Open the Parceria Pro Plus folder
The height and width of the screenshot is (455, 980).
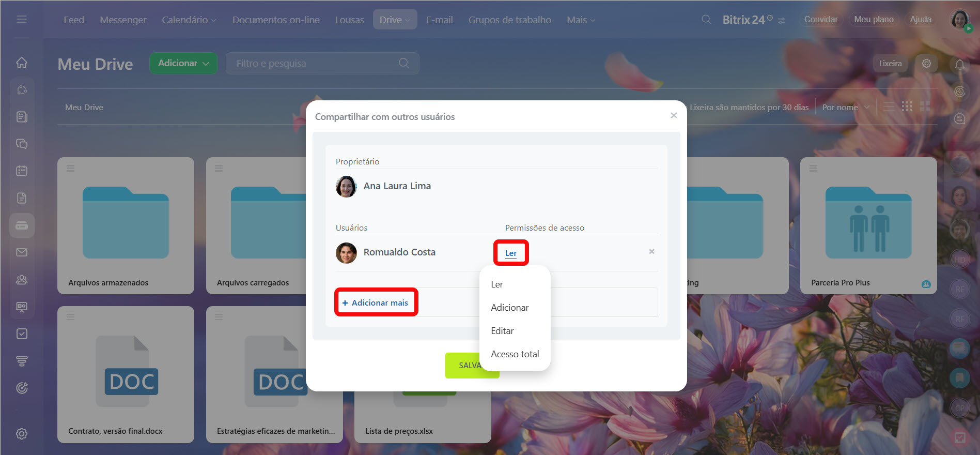tap(868, 225)
